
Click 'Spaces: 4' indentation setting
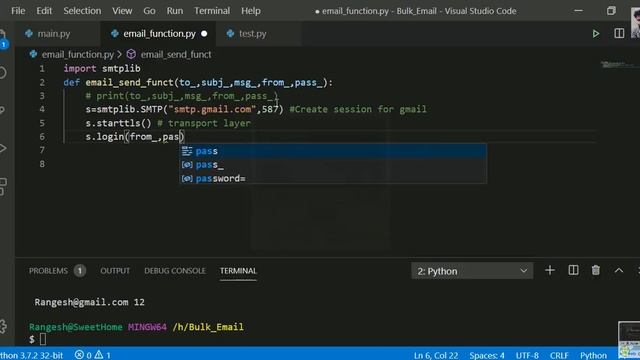pos(487,355)
